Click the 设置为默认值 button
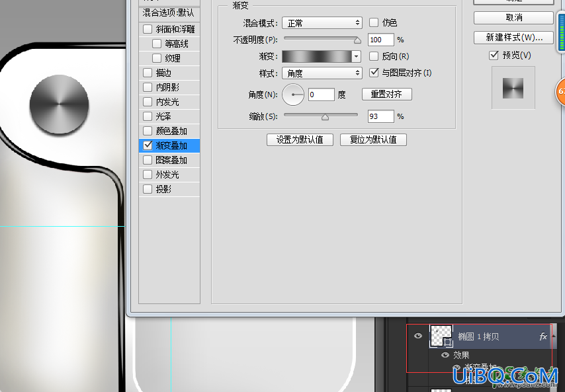Image resolution: width=565 pixels, height=392 pixels. [x=300, y=139]
